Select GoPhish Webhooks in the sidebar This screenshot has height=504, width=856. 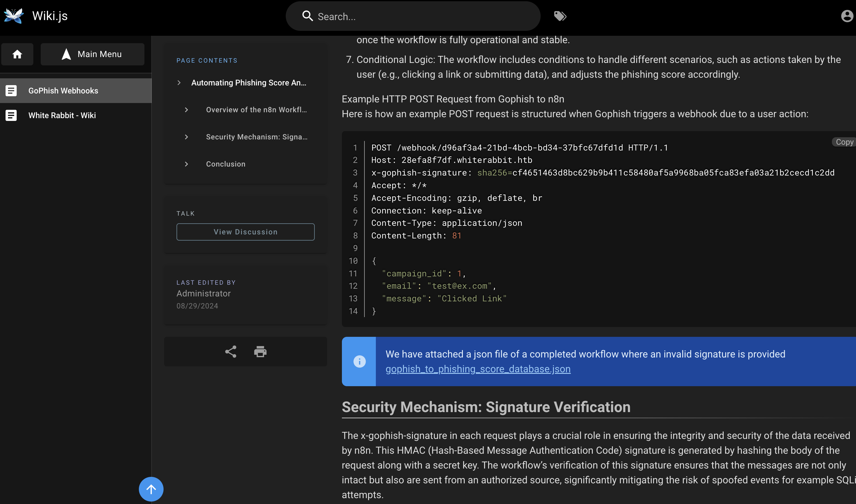(x=76, y=91)
